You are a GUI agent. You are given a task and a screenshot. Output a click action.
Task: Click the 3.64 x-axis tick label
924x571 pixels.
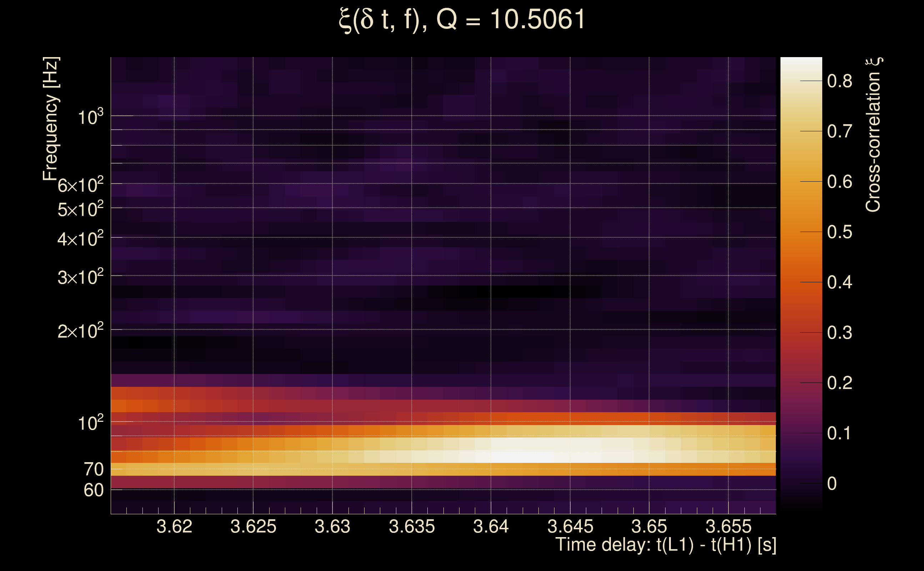tap(491, 526)
